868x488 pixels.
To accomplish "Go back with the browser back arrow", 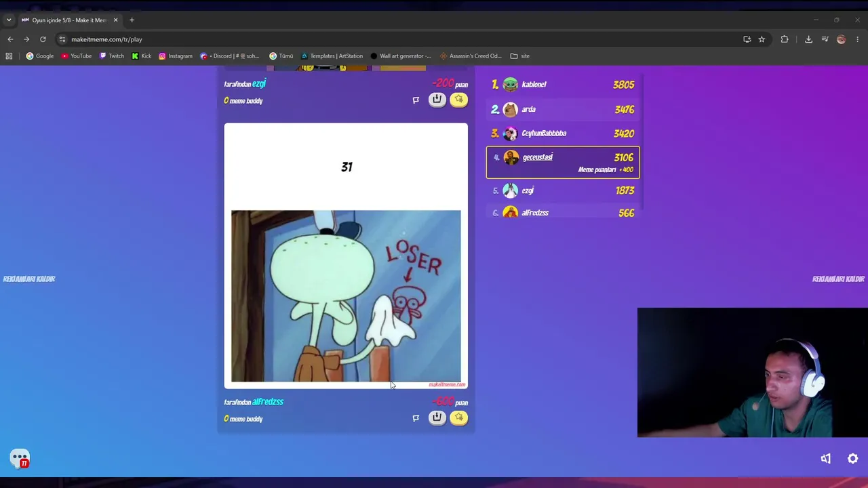I will [10, 39].
